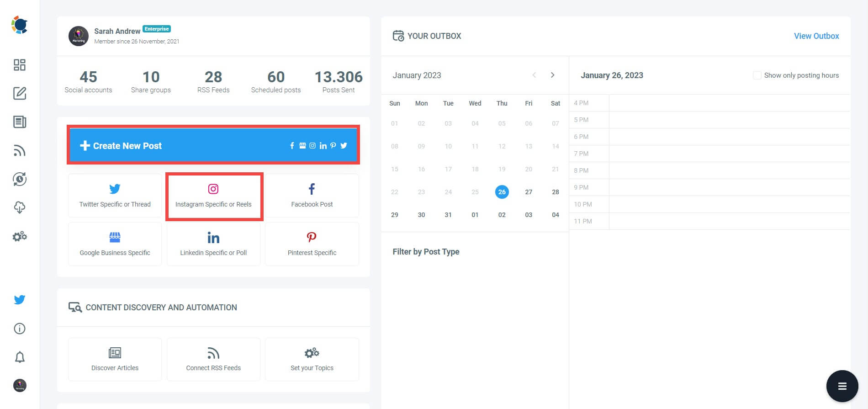Screen dimensions: 868x409
Task: Open the Connect RSS Feeds tile
Action: [213, 359]
